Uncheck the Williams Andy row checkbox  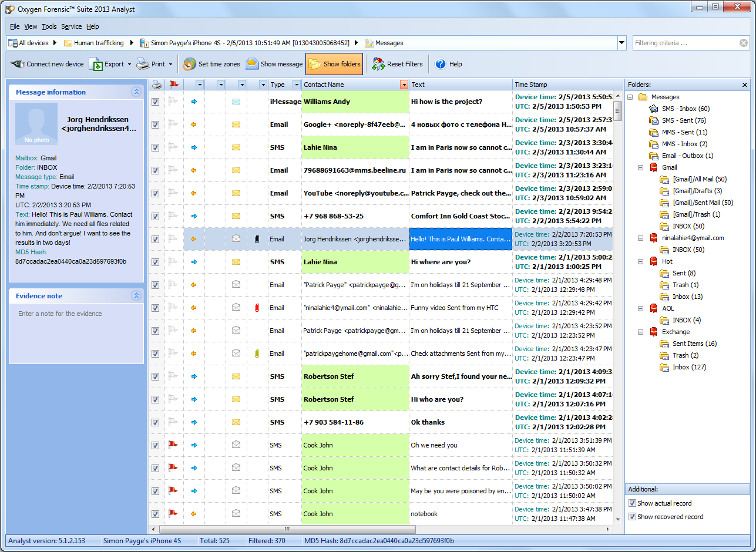[156, 102]
